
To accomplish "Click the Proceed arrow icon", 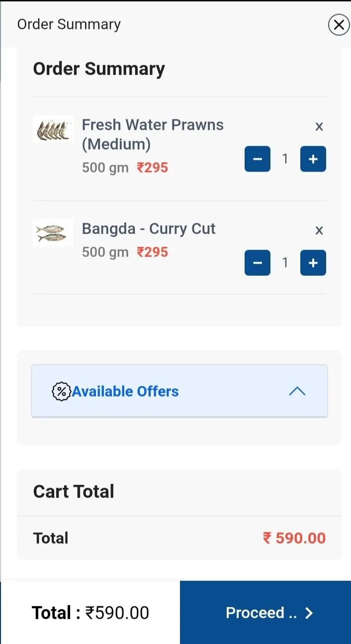I will pyautogui.click(x=309, y=613).
